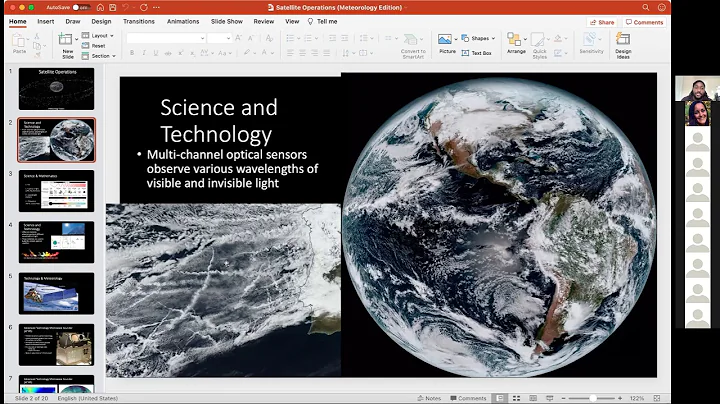Start Slide Show from status bar icon

tap(549, 398)
